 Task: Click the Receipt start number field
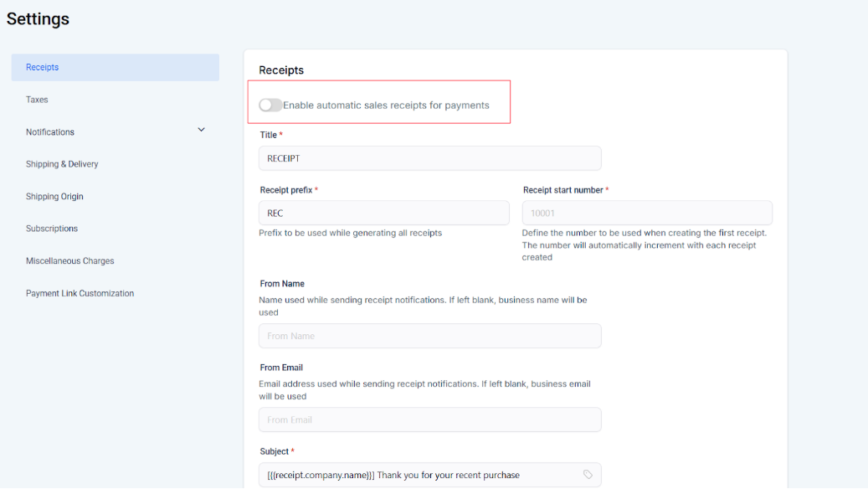pyautogui.click(x=646, y=213)
